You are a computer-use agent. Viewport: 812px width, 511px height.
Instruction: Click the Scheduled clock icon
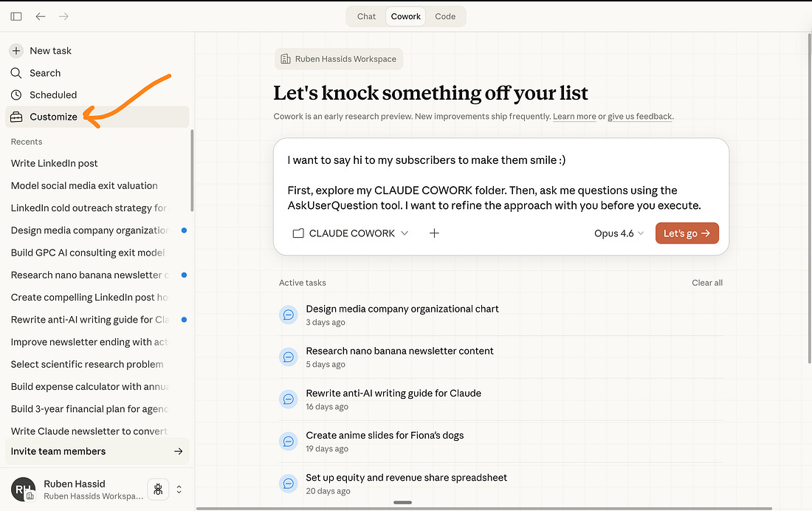pyautogui.click(x=16, y=95)
